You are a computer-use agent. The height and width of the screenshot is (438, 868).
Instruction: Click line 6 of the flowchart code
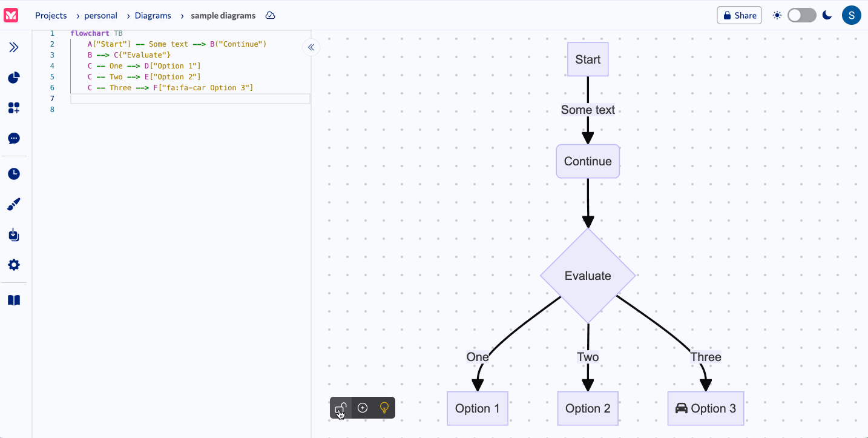point(171,87)
